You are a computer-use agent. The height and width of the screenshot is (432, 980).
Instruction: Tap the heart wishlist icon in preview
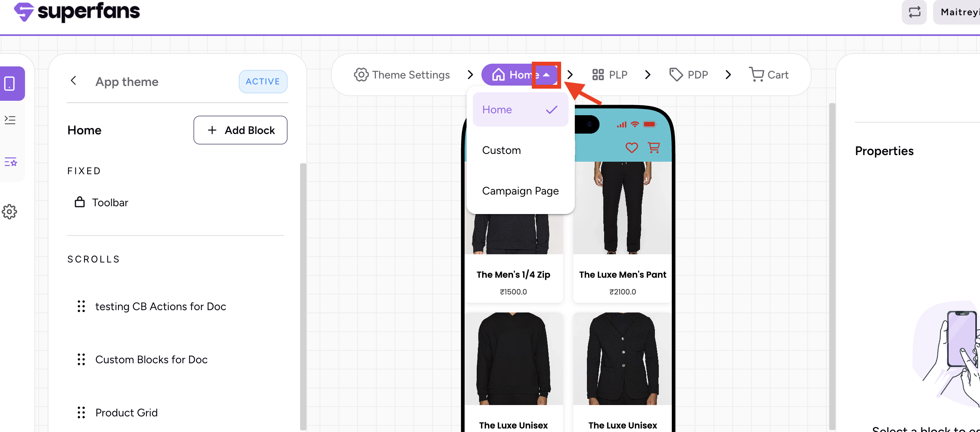click(x=631, y=148)
